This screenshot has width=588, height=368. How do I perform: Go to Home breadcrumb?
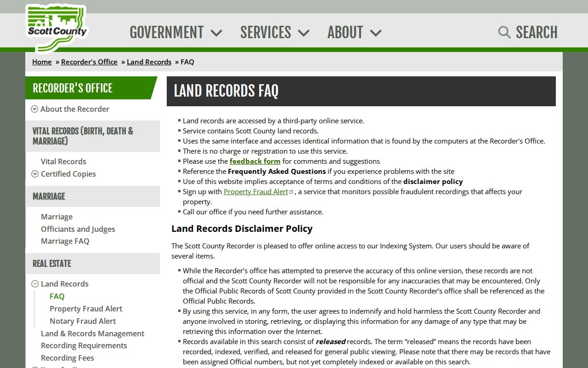tap(42, 62)
